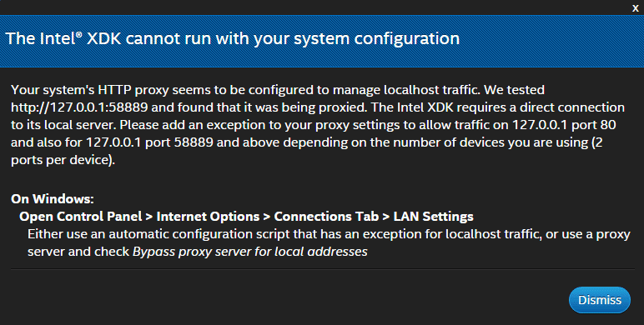This screenshot has height=325, width=644.
Task: Click the http://127.0.0.1:58889 address text
Action: coord(79,107)
